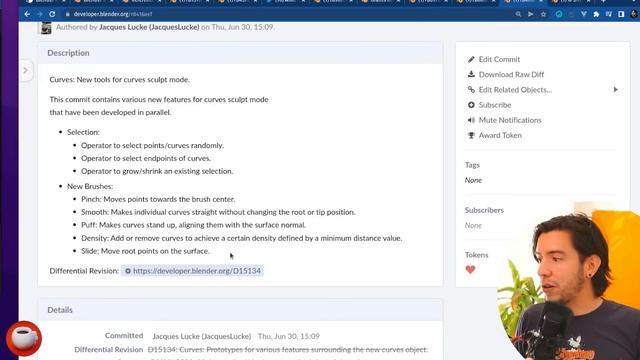Click Jacques Lucke's avatar thumbnail
Viewport: 640px width, 360px height.
point(46,27)
